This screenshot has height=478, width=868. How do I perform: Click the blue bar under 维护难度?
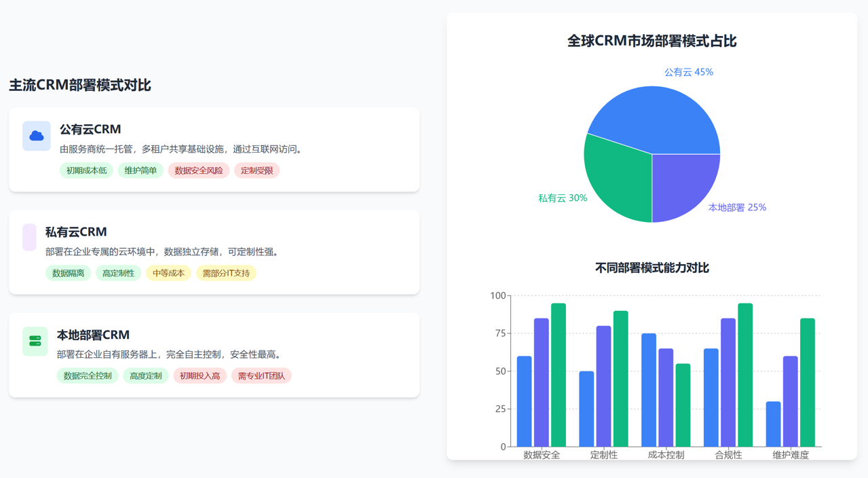[773, 424]
